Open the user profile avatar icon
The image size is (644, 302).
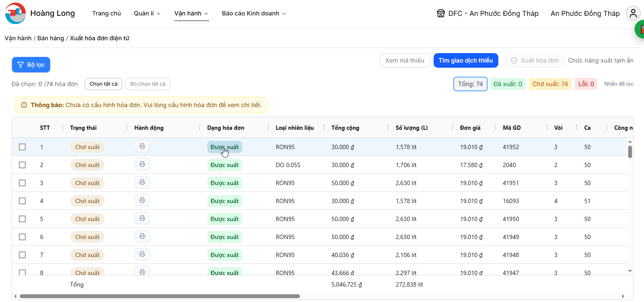[x=633, y=13]
